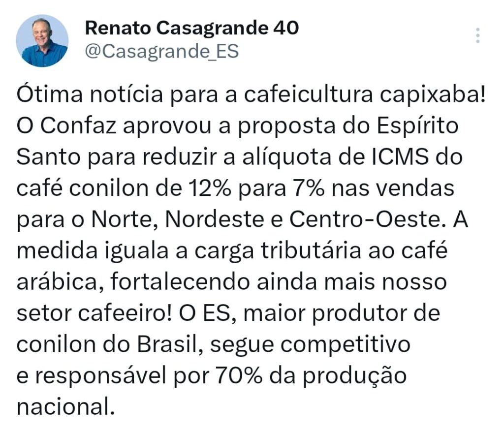Open the Renato Casagrande 40 display name

[192, 28]
